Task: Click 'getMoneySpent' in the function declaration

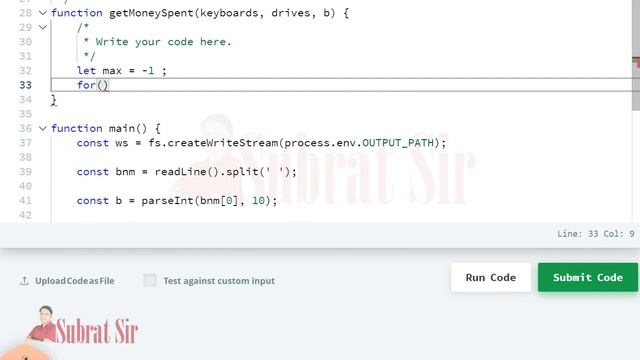Action: (151, 13)
